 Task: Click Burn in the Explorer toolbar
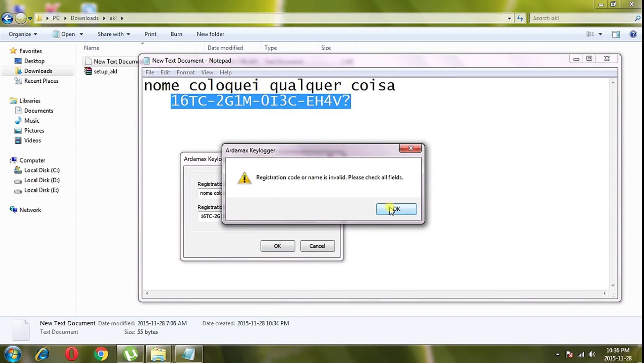[176, 34]
